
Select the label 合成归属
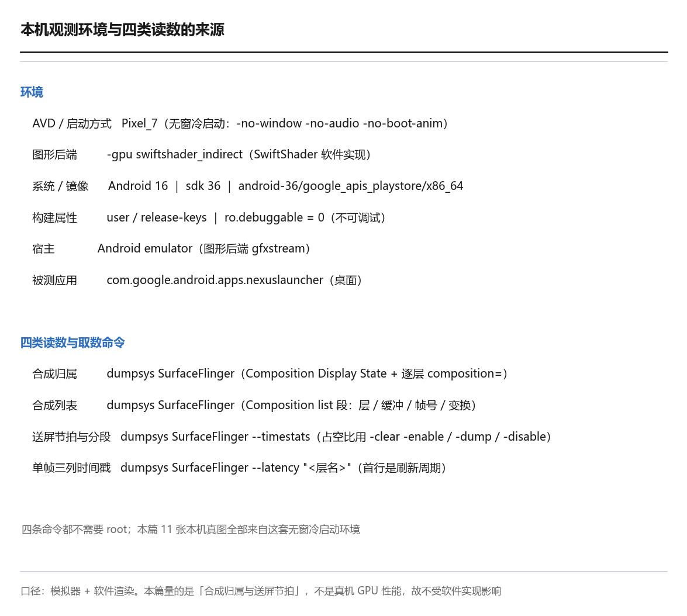click(54, 374)
